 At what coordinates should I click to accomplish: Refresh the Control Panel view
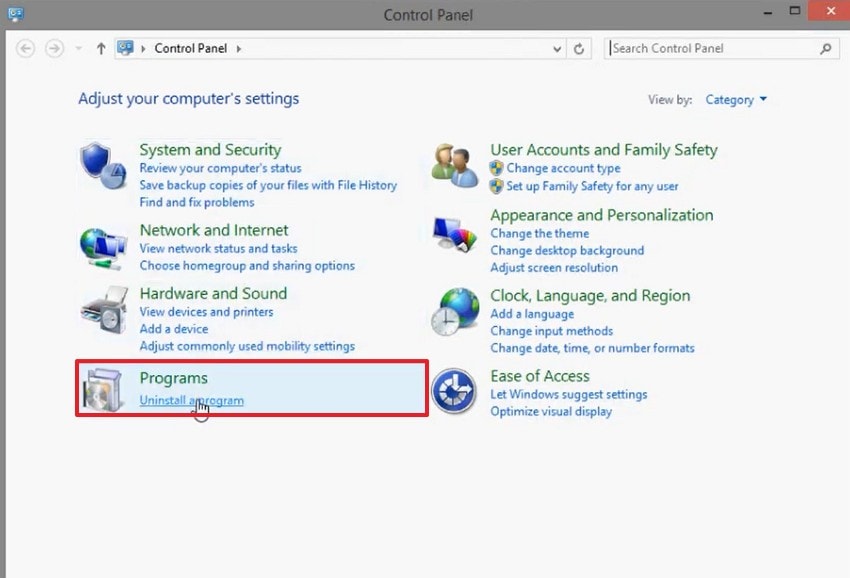click(x=579, y=48)
